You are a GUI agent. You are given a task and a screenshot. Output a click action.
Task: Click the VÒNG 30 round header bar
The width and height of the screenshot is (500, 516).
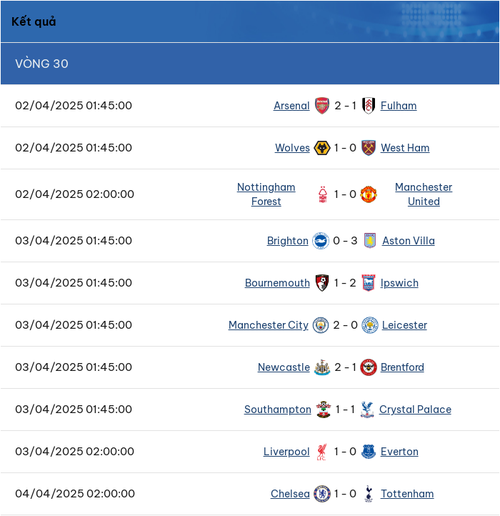[250, 64]
